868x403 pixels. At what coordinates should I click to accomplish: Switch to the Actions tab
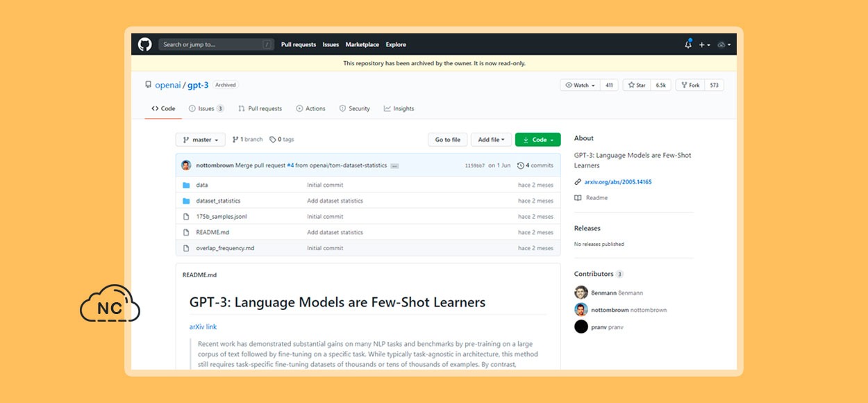pos(310,109)
